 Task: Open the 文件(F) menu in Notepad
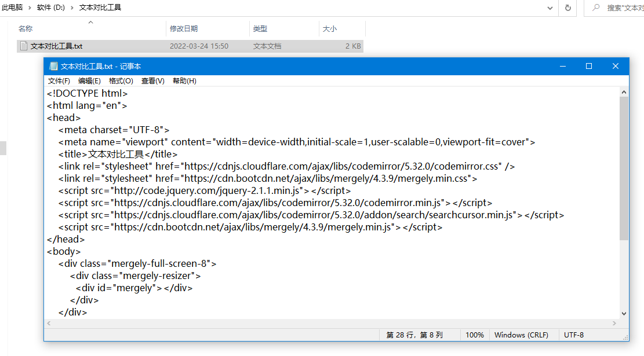click(x=58, y=81)
